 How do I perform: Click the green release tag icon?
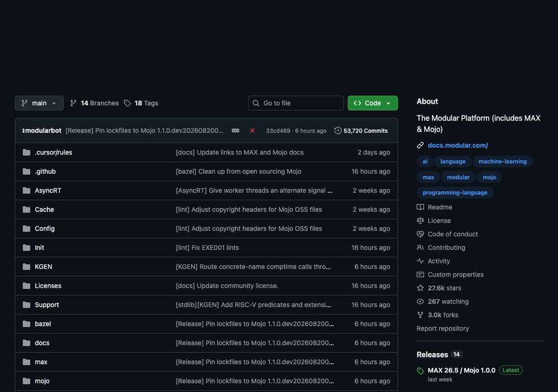[420, 371]
